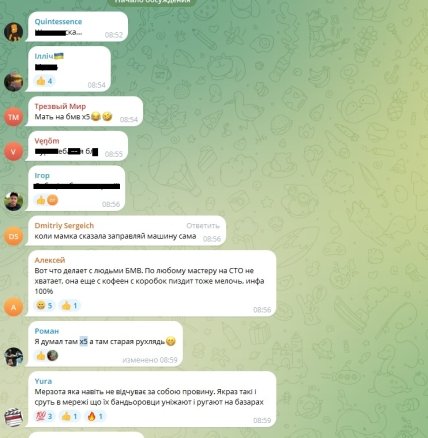
Task: Open Ігор's profile photo avatar
Action: [13, 201]
